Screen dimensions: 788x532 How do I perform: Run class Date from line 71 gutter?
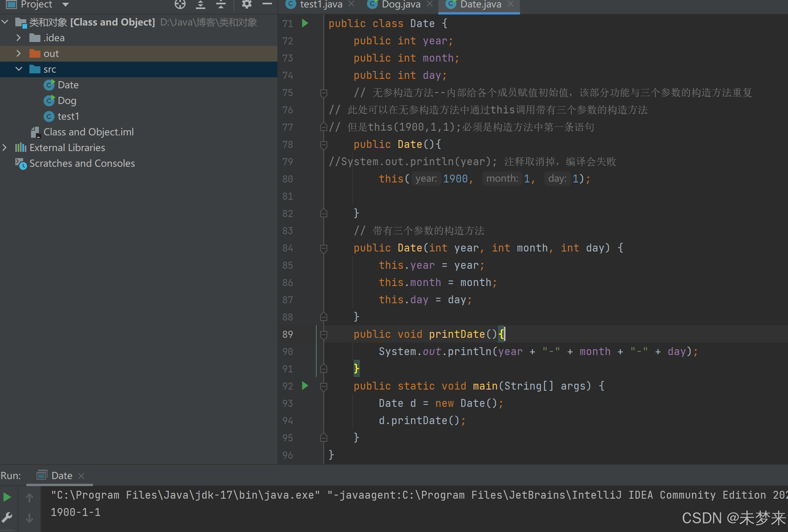tap(305, 23)
